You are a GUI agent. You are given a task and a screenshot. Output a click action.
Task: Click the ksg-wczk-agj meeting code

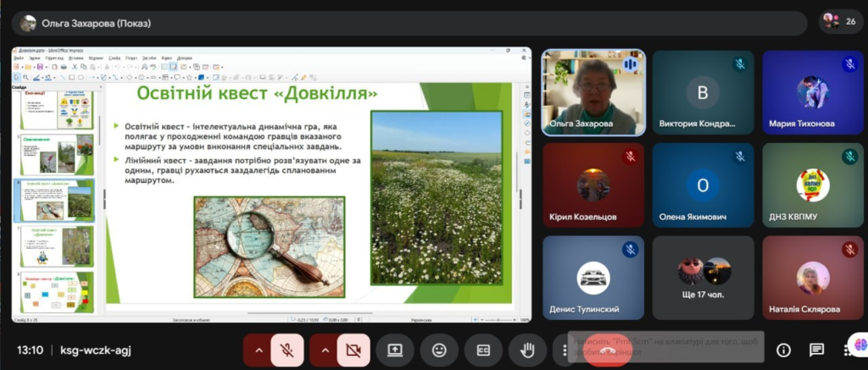coord(95,350)
